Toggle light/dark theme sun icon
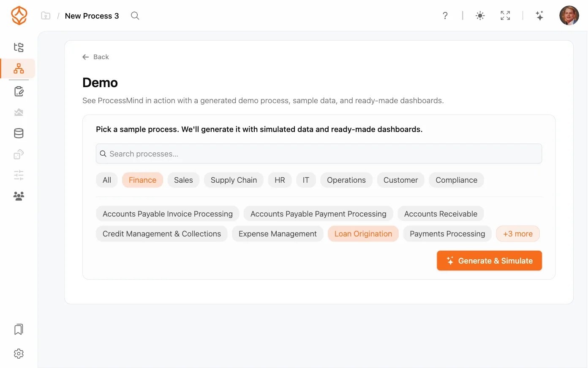 [480, 16]
